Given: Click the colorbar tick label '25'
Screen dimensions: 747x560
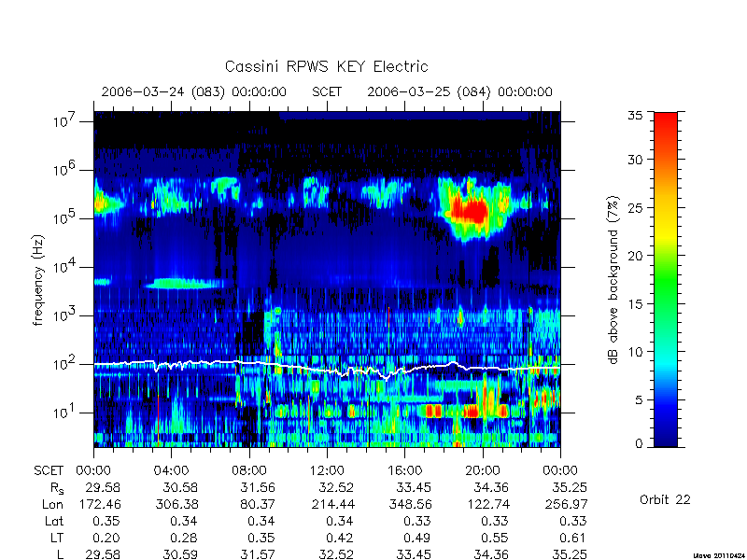Looking at the screenshot, I should coord(635,208).
